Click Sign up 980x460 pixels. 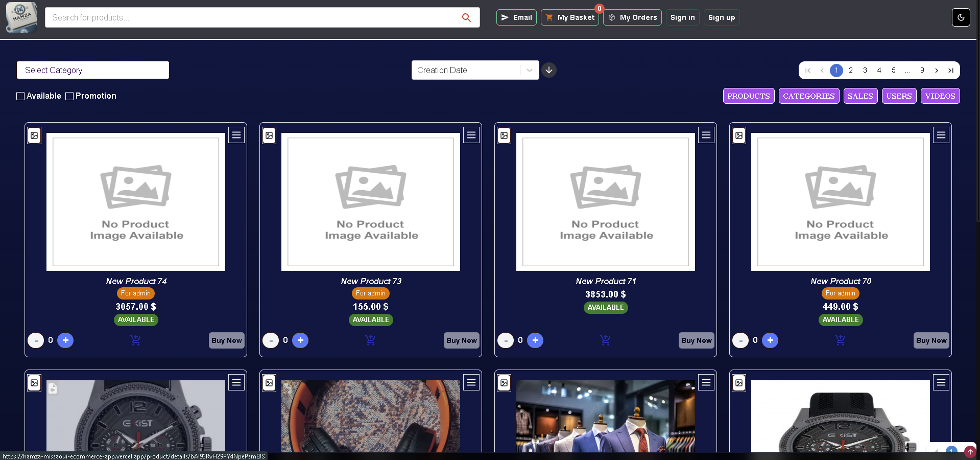click(722, 17)
